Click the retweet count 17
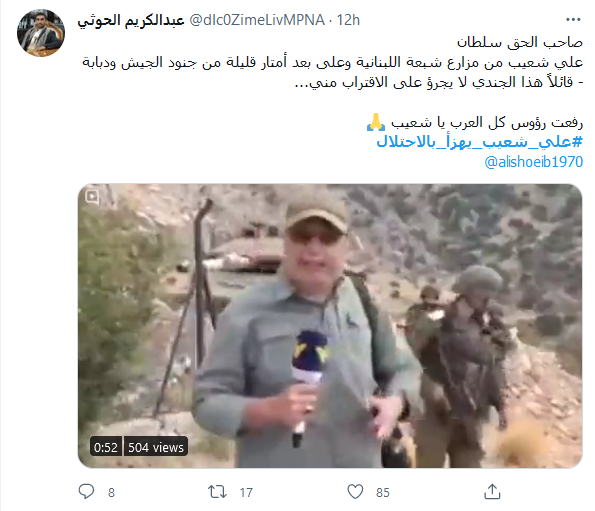The height and width of the screenshot is (511, 595). pyautogui.click(x=246, y=492)
